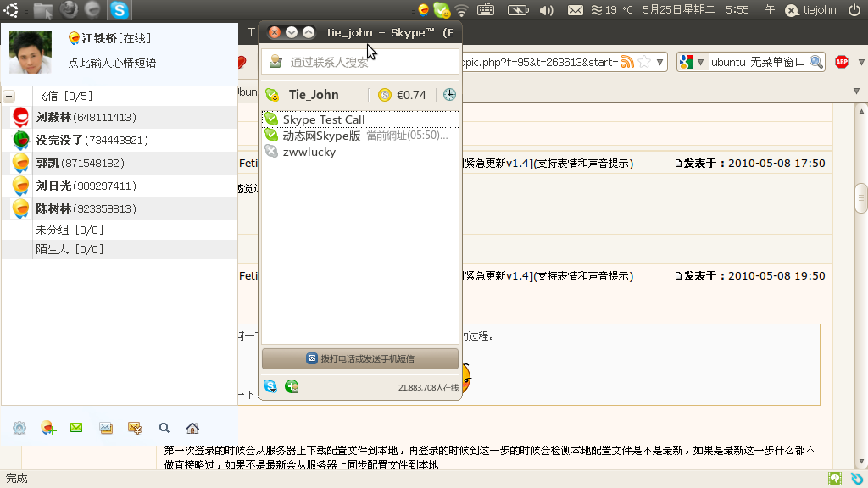Click the Skype status tray icon
Viewport: 868px width, 488px height.
pyautogui.click(x=442, y=10)
